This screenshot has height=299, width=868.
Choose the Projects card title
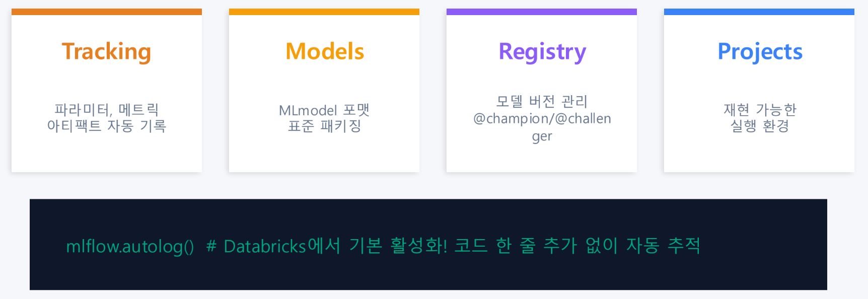tap(760, 52)
